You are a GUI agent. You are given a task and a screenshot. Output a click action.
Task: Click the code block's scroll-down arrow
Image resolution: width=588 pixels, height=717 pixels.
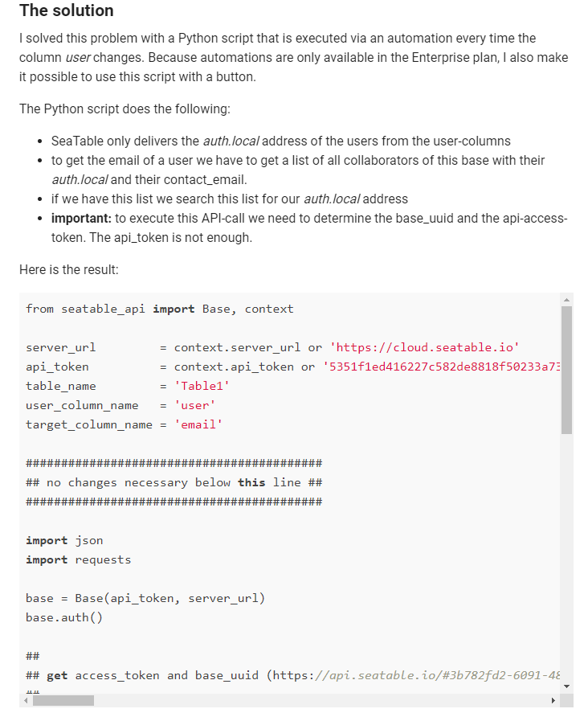(566, 686)
